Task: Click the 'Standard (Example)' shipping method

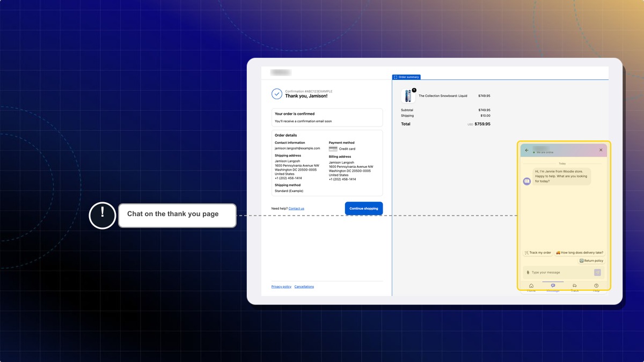Action: click(289, 191)
